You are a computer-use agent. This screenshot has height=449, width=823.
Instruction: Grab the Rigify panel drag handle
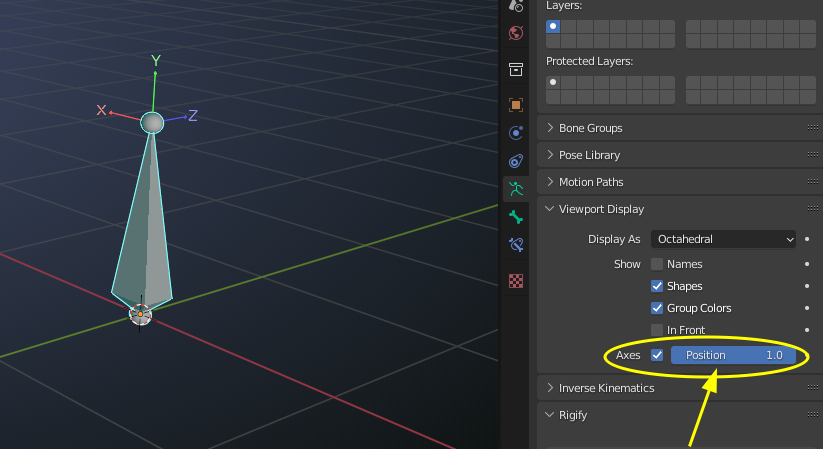click(813, 414)
